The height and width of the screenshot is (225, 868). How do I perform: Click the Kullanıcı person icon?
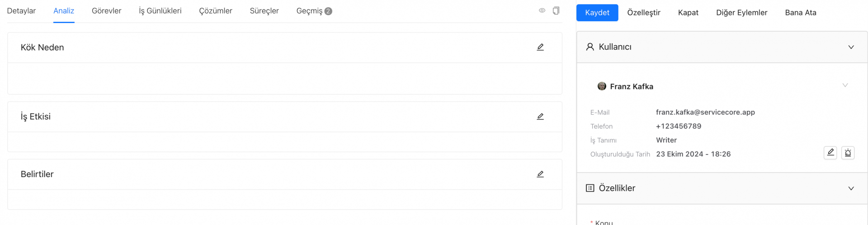pos(590,47)
